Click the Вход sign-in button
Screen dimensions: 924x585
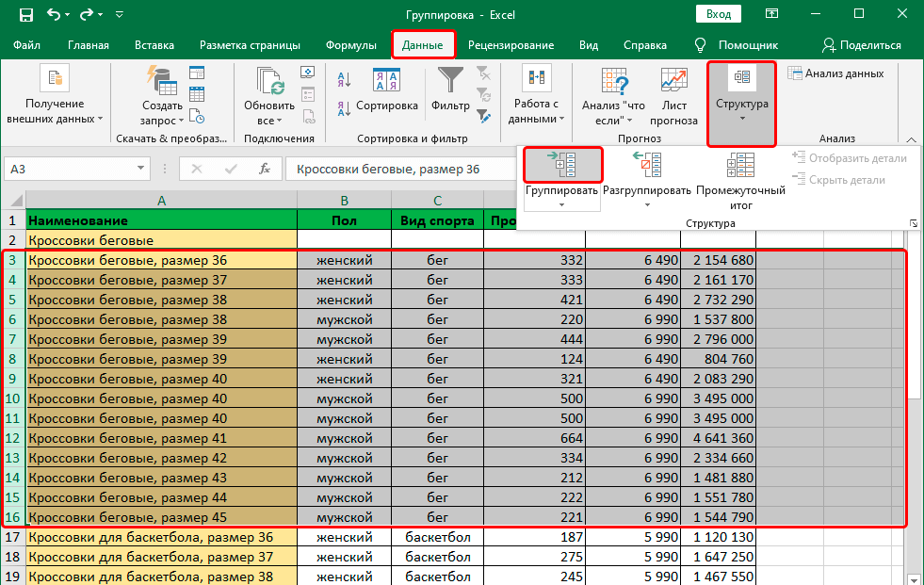click(x=719, y=14)
